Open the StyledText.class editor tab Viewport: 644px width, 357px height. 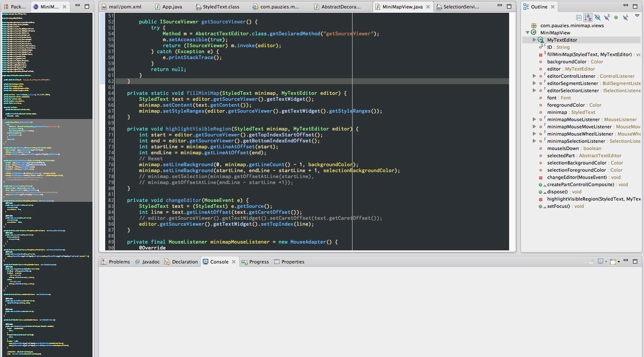[x=217, y=7]
